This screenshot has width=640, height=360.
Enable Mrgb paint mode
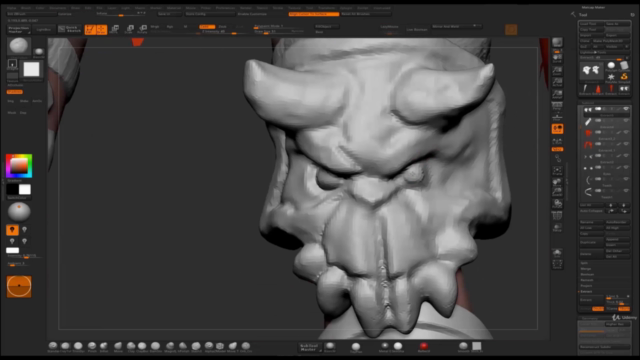click(155, 27)
